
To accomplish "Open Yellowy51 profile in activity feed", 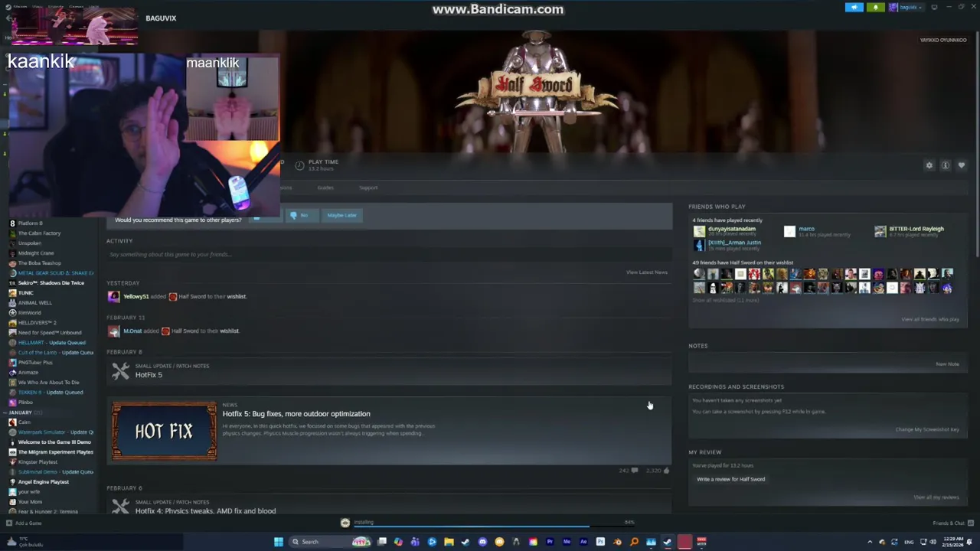I will click(x=136, y=296).
